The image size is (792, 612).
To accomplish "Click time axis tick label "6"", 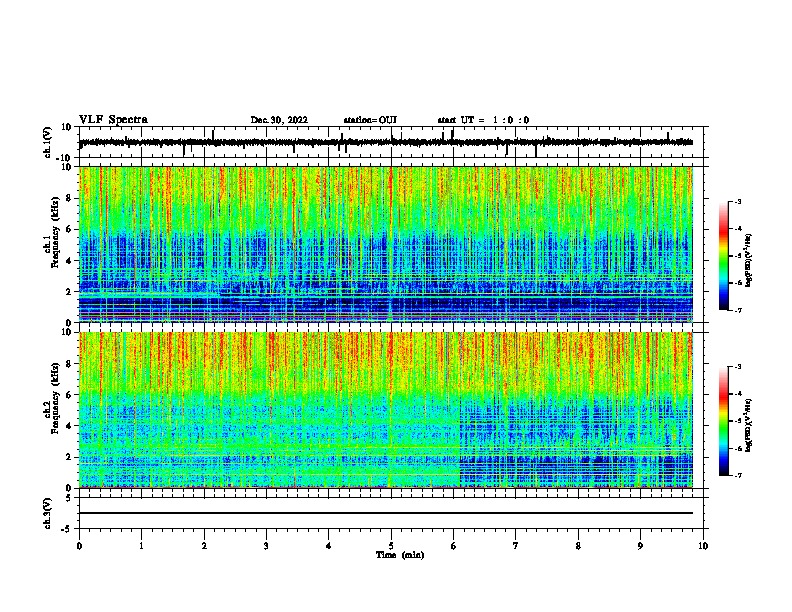I will click(x=453, y=546).
